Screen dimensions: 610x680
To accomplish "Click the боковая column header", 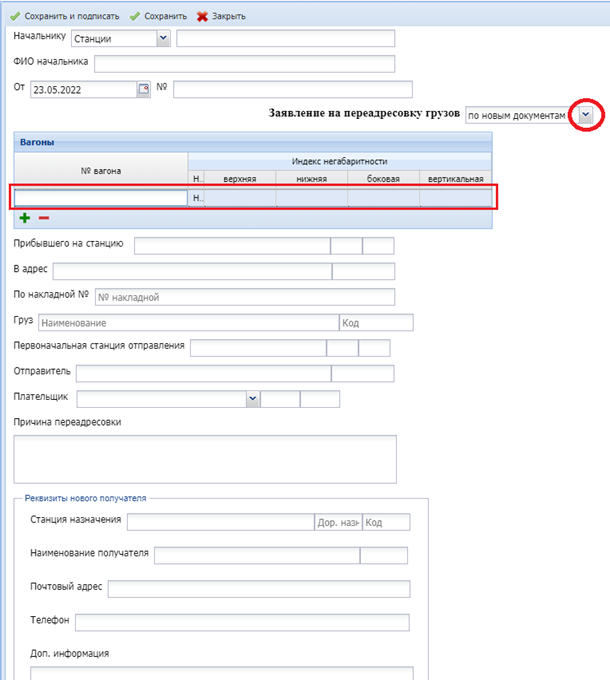I will tap(383, 179).
